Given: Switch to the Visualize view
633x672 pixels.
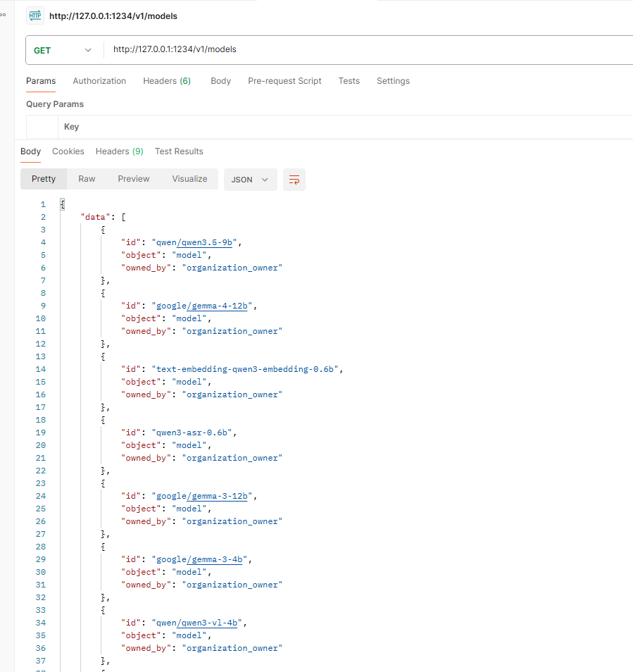Looking at the screenshot, I should [x=189, y=179].
